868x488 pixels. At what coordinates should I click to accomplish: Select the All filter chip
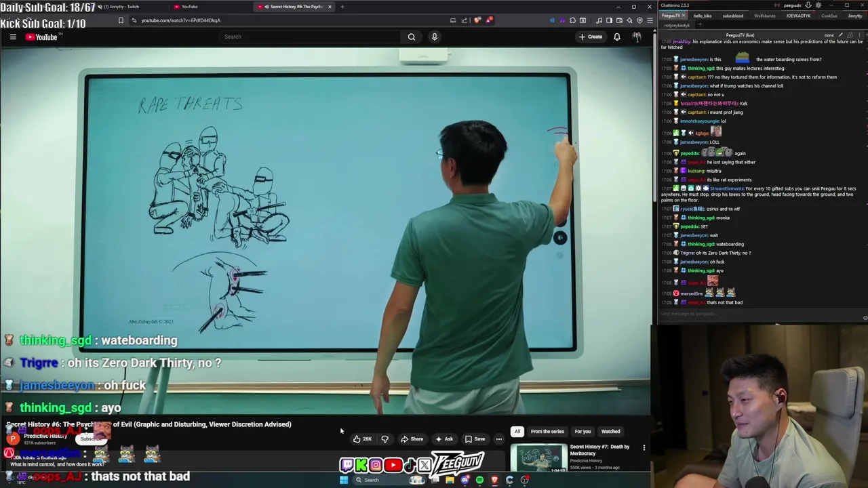517,431
